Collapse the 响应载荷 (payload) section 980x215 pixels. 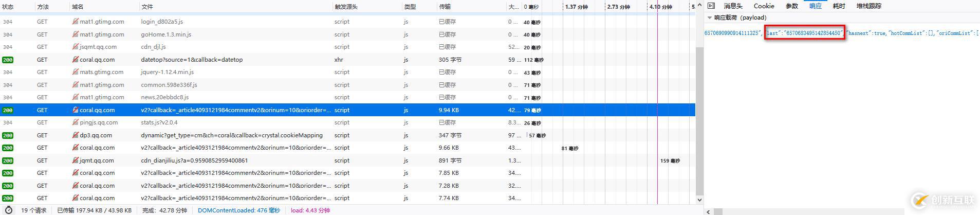pyautogui.click(x=710, y=17)
